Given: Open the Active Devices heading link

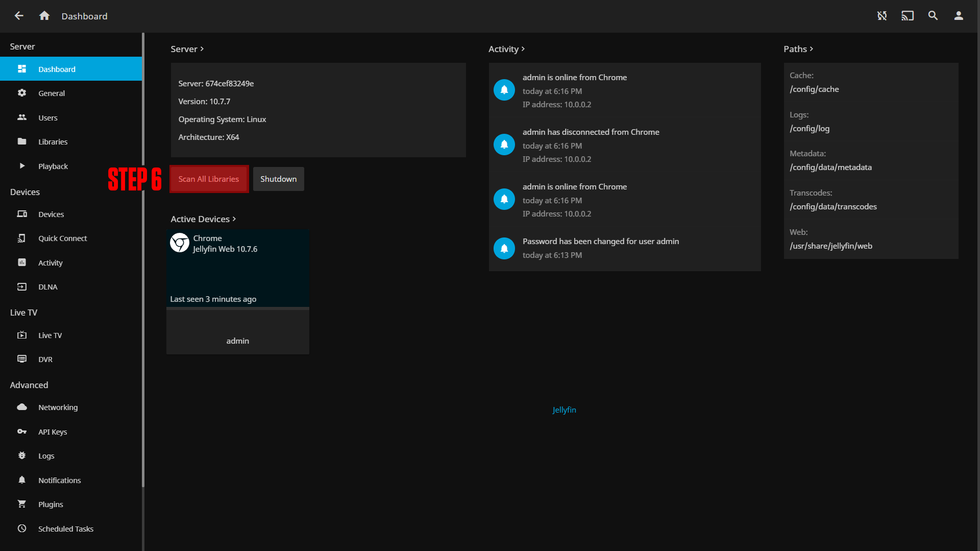Looking at the screenshot, I should click(203, 219).
